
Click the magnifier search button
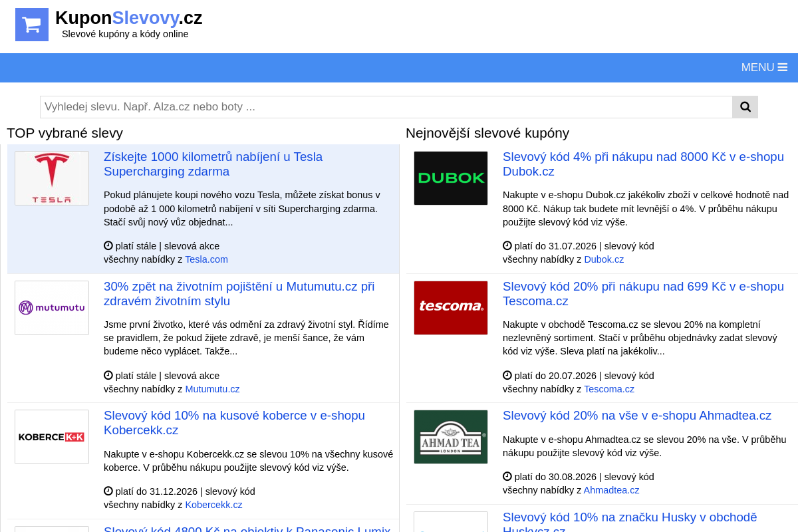(x=745, y=107)
